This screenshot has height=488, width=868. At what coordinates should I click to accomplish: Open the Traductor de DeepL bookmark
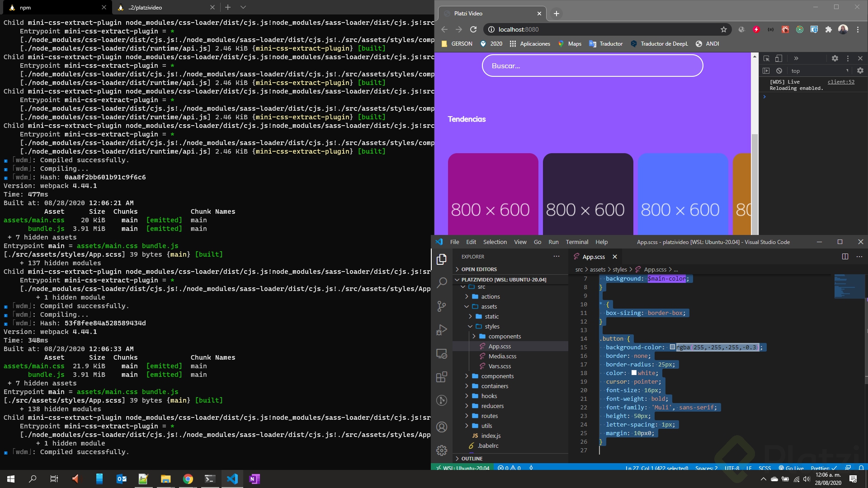659,44
